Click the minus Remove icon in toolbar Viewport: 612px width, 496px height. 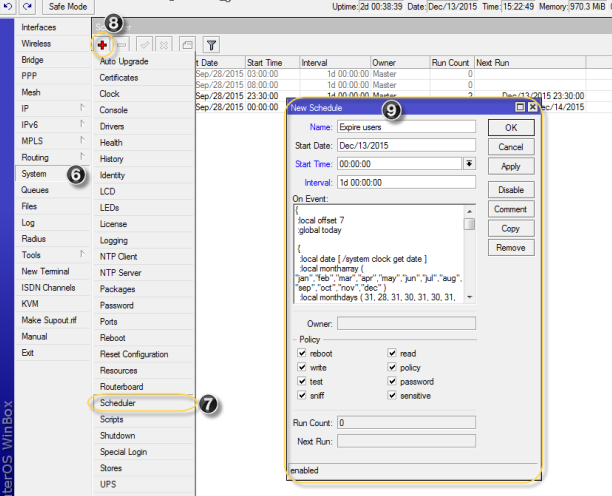click(x=122, y=45)
